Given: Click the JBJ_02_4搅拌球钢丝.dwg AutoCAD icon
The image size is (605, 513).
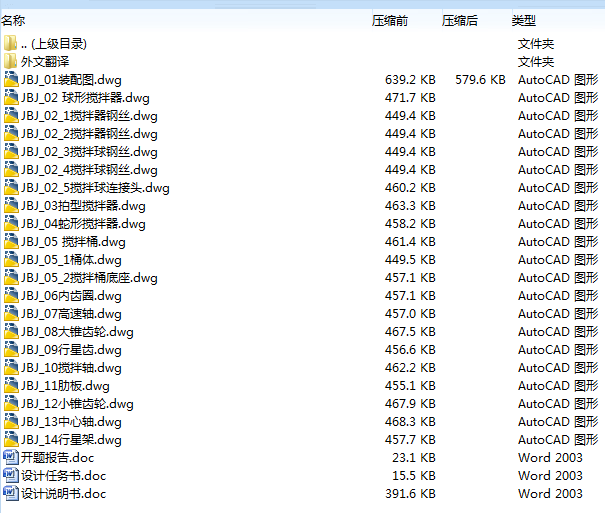Looking at the screenshot, I should tap(11, 170).
